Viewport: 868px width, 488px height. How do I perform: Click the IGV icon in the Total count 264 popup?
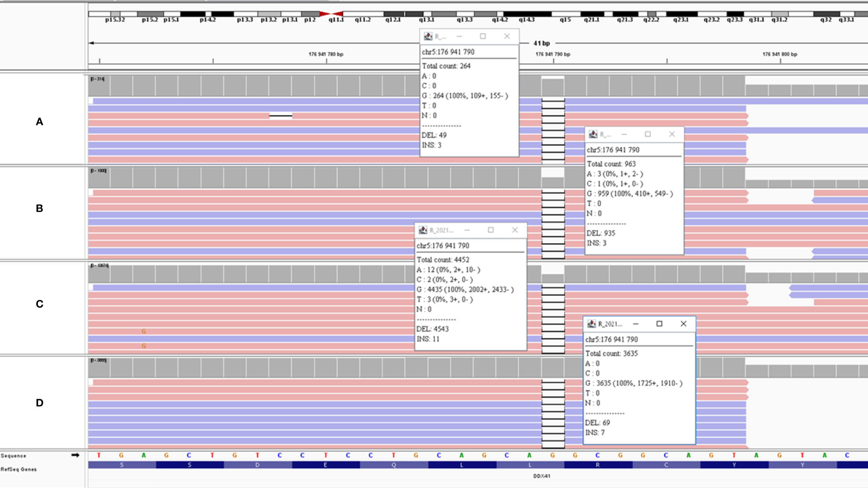(428, 36)
